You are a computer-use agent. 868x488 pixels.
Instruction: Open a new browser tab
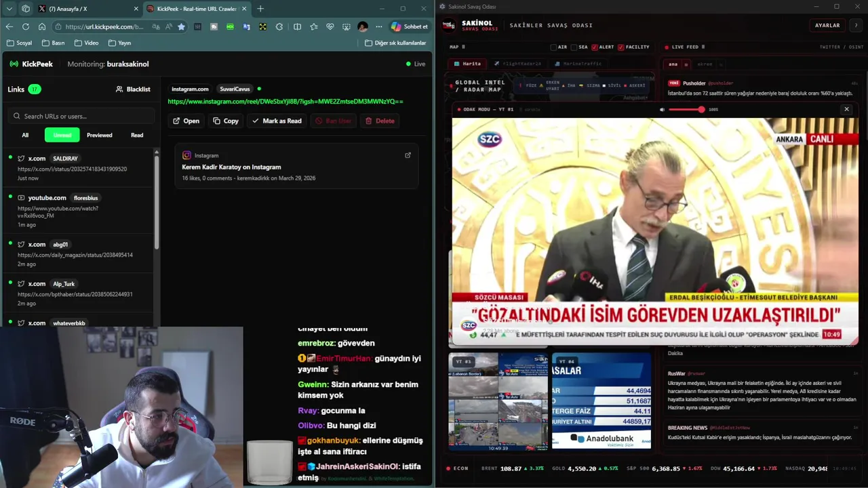260,9
